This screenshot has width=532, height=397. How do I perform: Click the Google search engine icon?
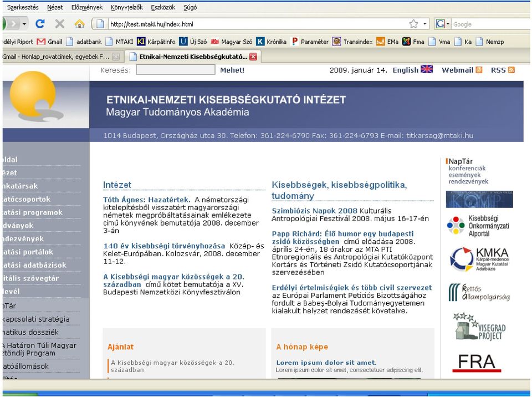click(441, 24)
